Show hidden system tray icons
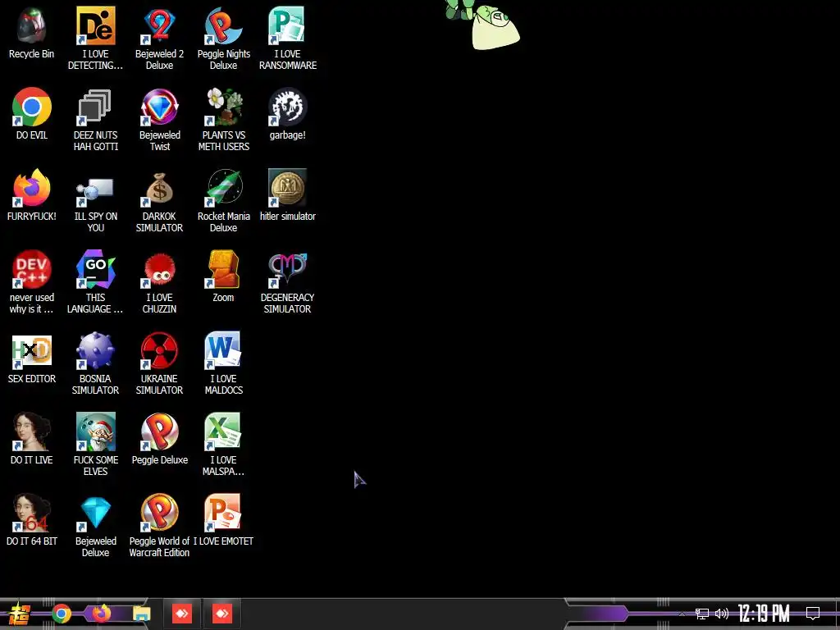 click(x=682, y=614)
